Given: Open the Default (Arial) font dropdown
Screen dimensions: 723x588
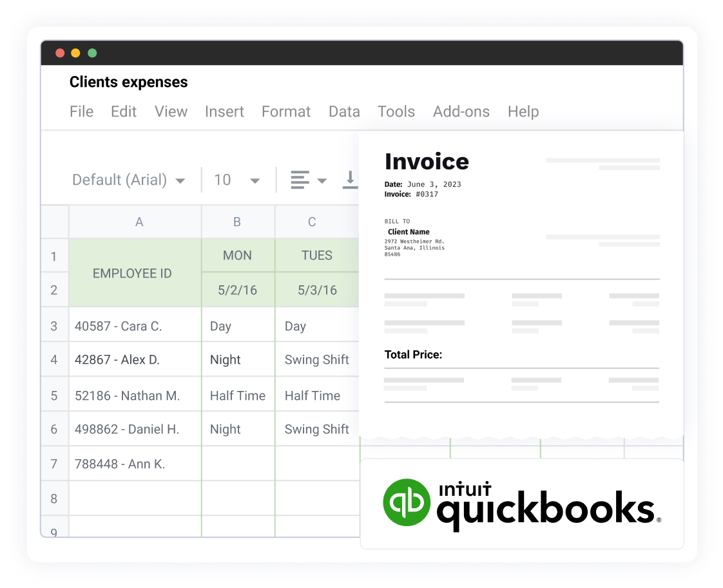Looking at the screenshot, I should 129,180.
